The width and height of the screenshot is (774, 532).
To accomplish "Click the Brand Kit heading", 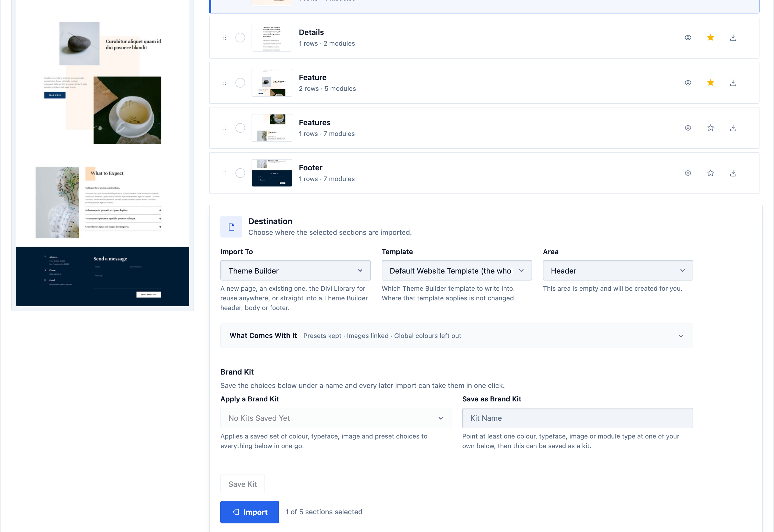I will 237,372.
